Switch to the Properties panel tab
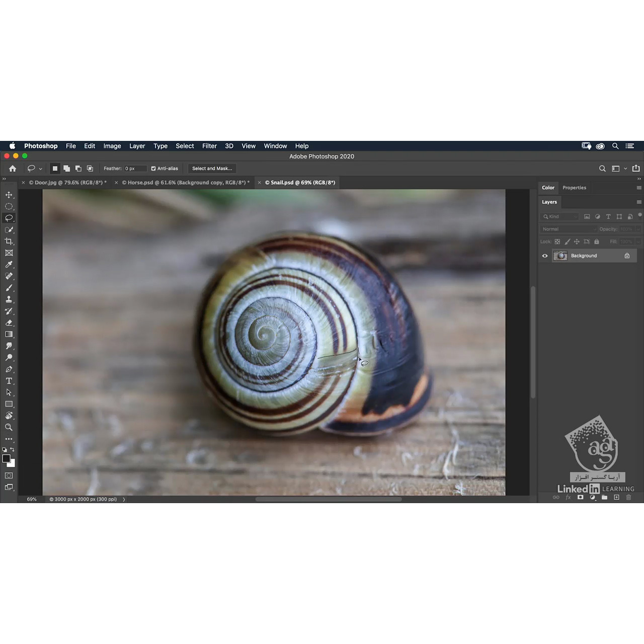 pos(574,188)
